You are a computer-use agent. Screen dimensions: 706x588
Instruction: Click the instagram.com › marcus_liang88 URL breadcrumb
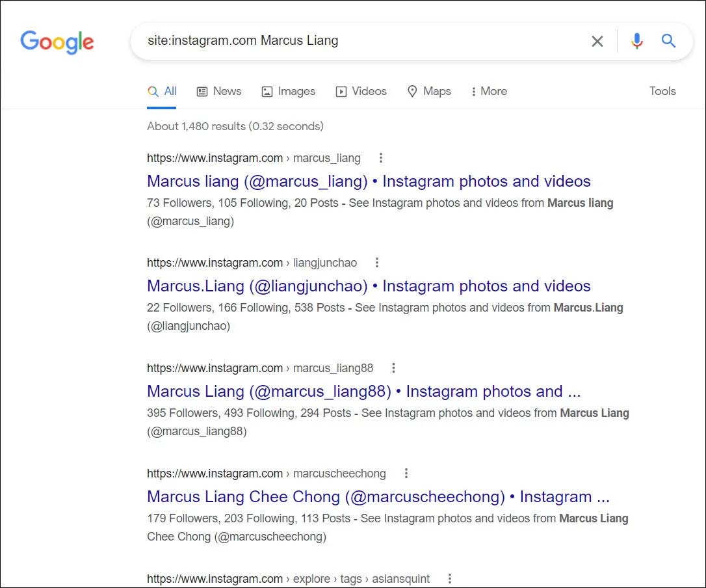[x=260, y=368]
